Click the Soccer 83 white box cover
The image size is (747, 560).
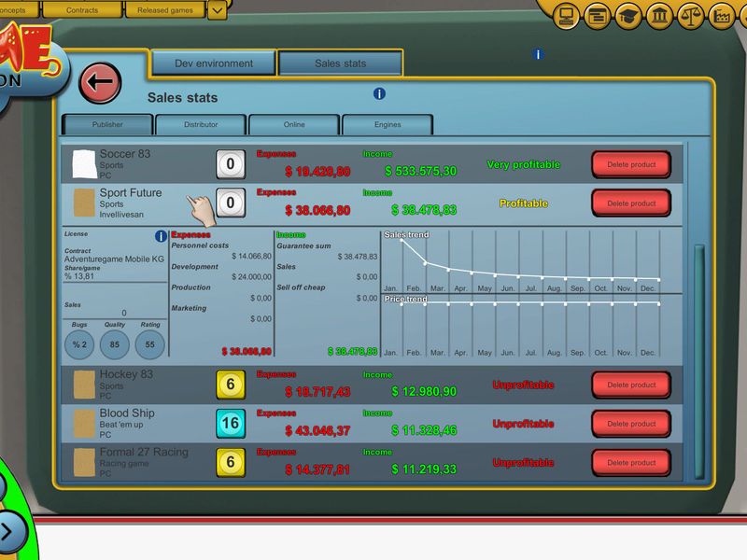pos(84,164)
